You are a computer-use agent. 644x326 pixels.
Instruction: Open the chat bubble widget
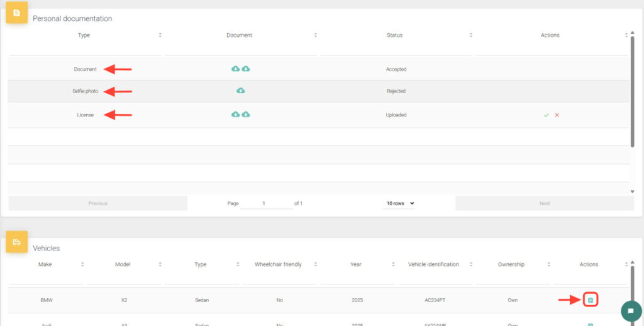tap(630, 311)
